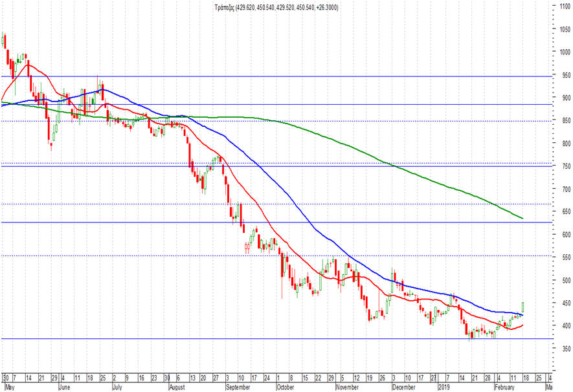Click the 950 price axis label
Screen dimensions: 573x392
567,75
